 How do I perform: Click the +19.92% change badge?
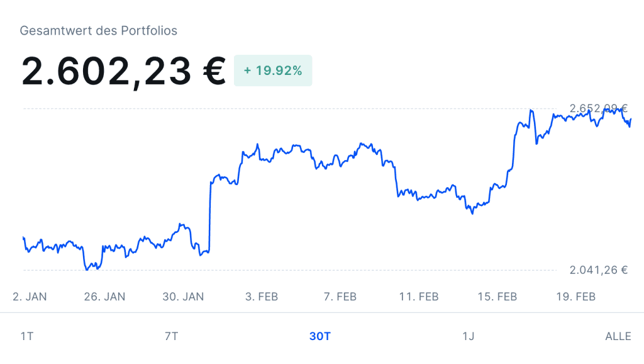pos(273,71)
